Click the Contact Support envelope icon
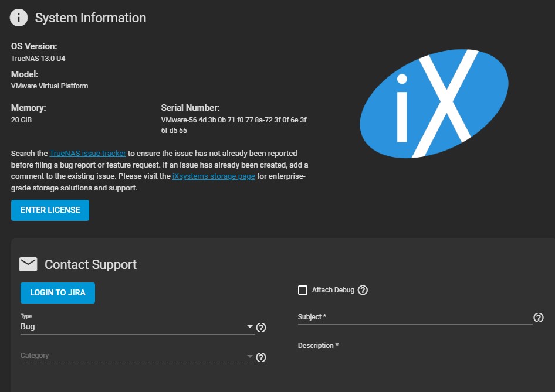The width and height of the screenshot is (555, 392). (28, 264)
